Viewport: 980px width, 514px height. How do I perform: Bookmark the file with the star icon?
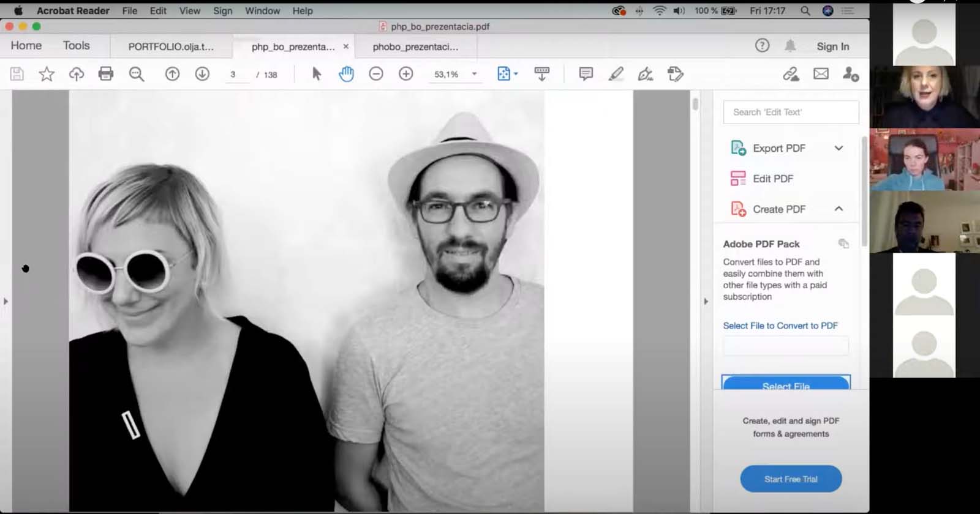[x=47, y=74]
